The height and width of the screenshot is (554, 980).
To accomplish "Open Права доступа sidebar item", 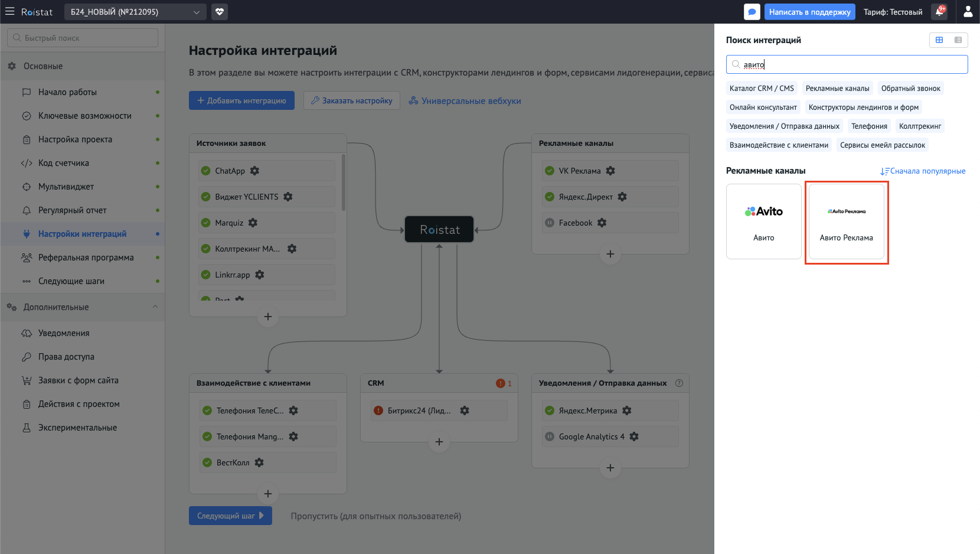I will tap(83, 357).
